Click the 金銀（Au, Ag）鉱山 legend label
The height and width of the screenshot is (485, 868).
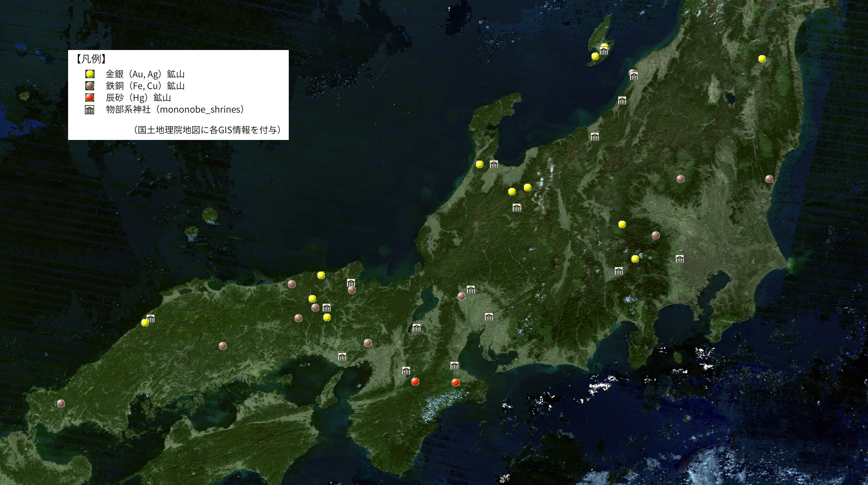(145, 74)
